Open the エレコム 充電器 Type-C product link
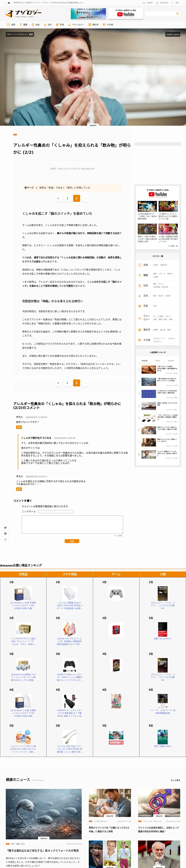This screenshot has height=868, width=186. (70, 606)
